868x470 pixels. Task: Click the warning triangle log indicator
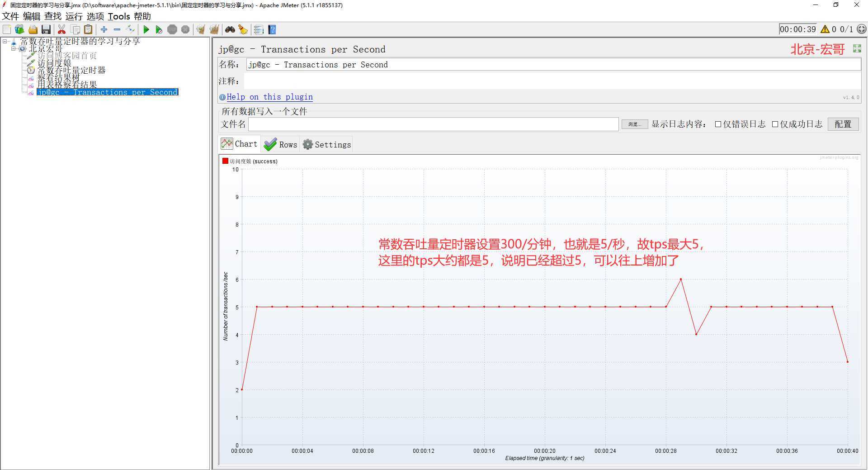click(825, 29)
